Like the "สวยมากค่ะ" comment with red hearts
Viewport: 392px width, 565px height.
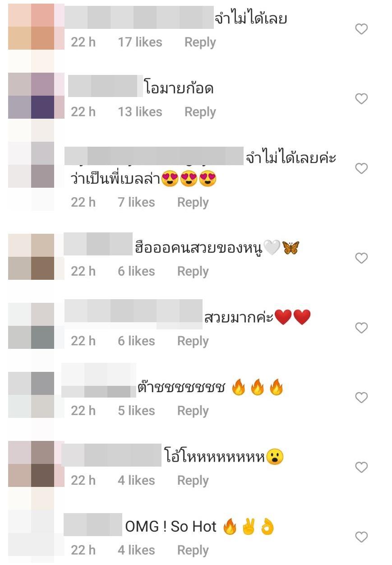click(361, 328)
